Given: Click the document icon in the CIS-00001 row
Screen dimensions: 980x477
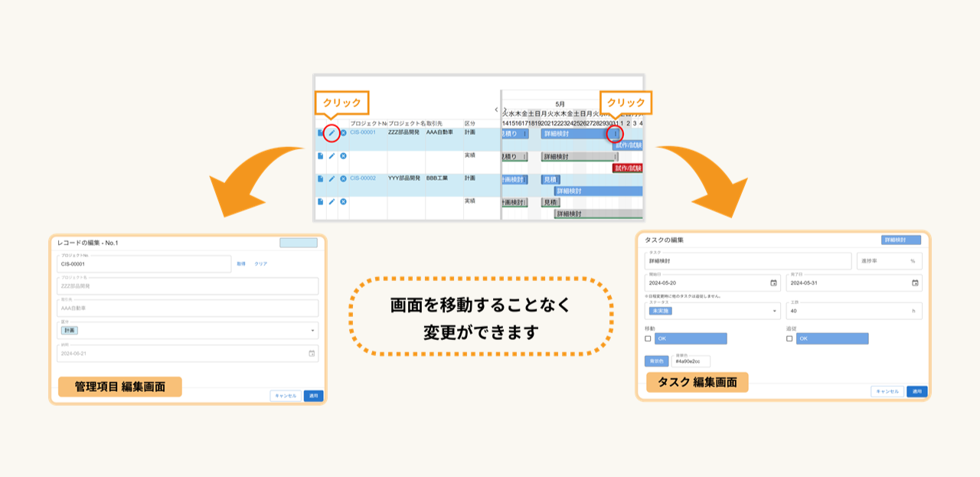Looking at the screenshot, I should [x=320, y=133].
